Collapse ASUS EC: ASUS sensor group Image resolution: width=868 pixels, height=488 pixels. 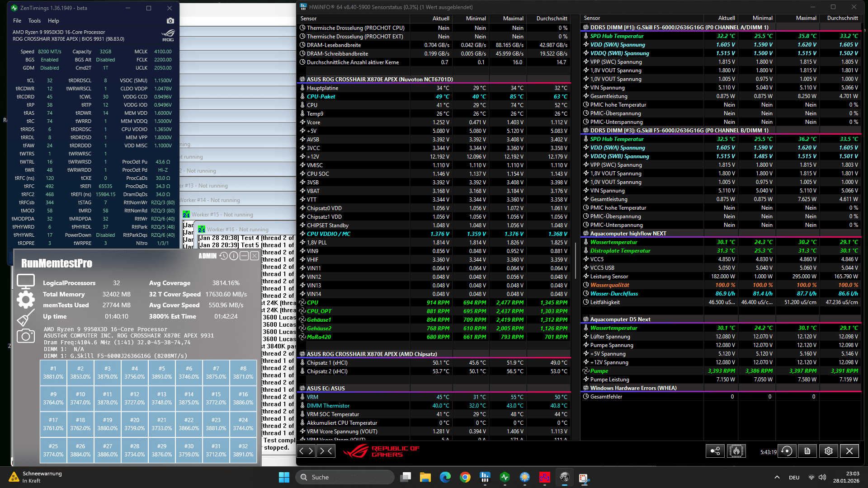coord(325,388)
